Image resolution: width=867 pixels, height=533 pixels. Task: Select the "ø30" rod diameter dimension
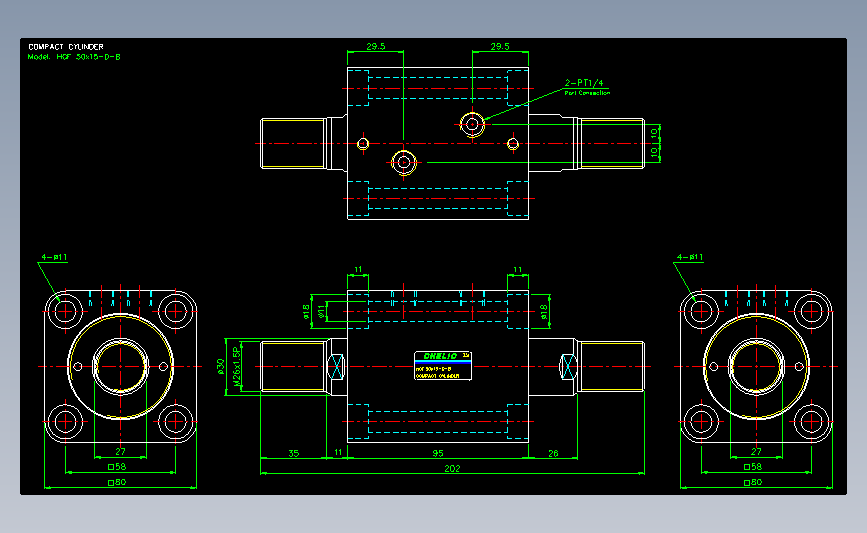221,367
